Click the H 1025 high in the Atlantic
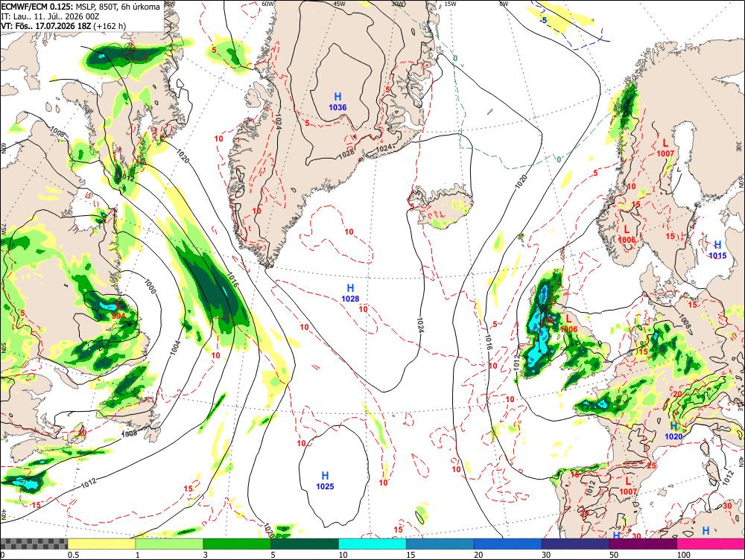 pos(325,480)
